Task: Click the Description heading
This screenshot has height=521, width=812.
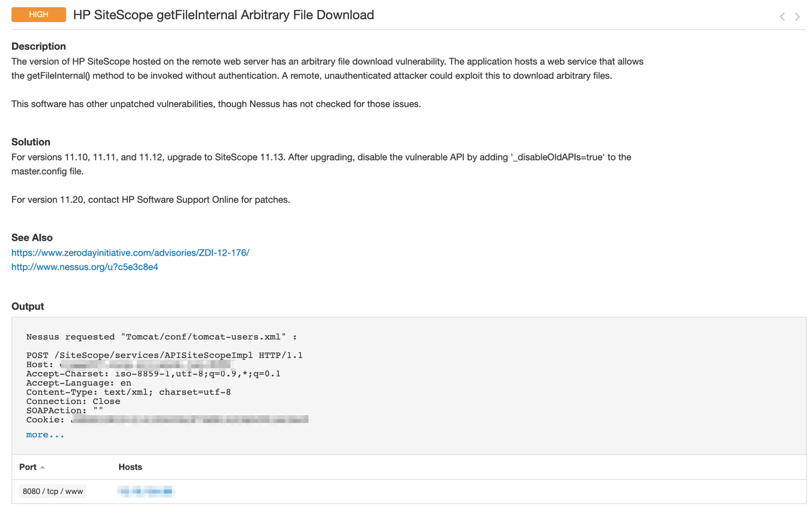Action: coord(38,46)
